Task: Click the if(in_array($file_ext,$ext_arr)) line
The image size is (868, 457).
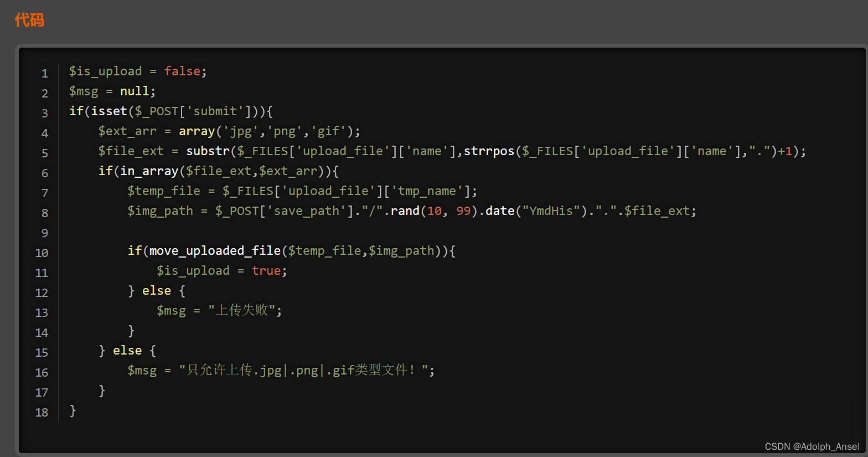Action: tap(219, 171)
